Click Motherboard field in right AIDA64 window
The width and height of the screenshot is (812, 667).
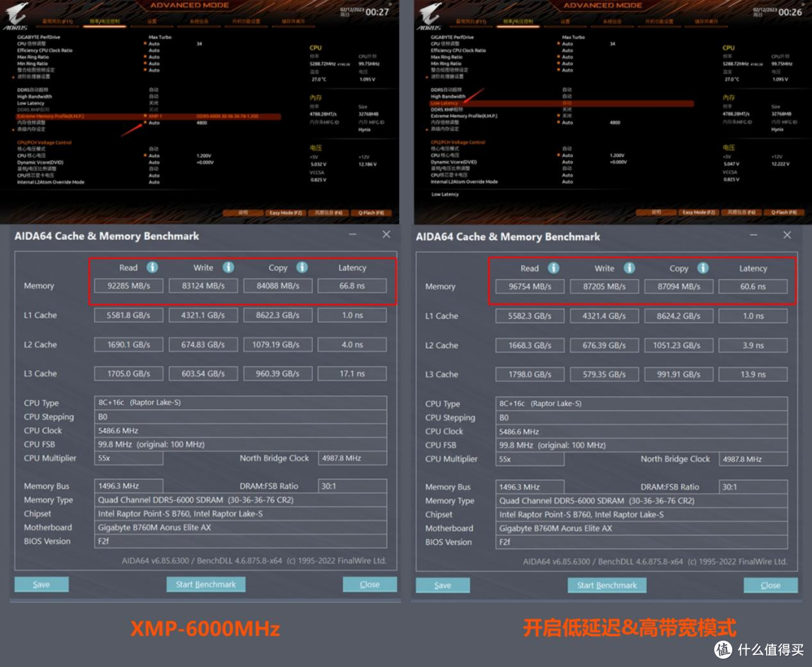coord(641,528)
